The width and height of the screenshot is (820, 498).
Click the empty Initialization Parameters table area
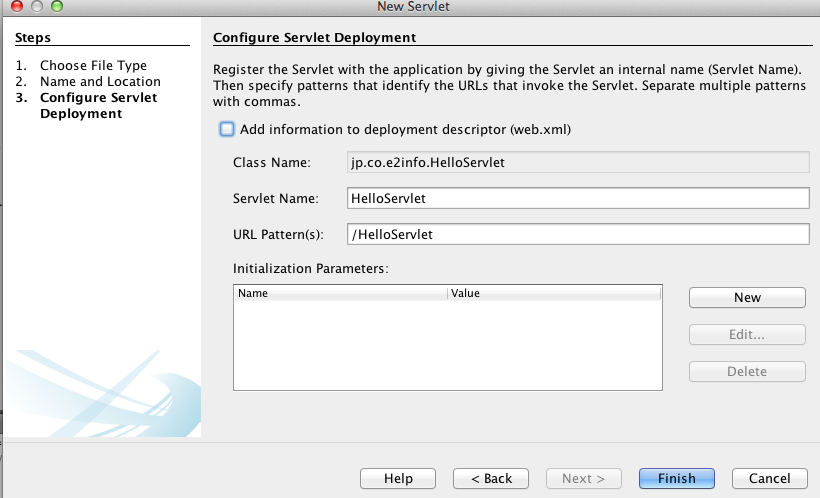[448, 345]
